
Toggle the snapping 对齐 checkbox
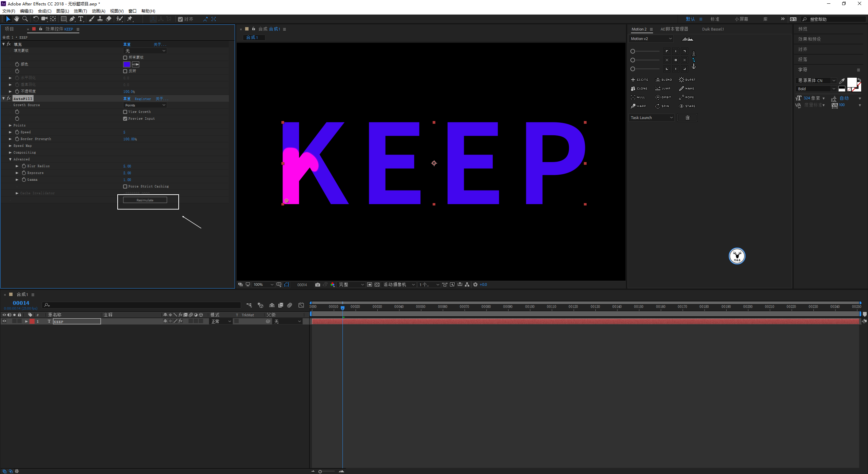click(180, 19)
